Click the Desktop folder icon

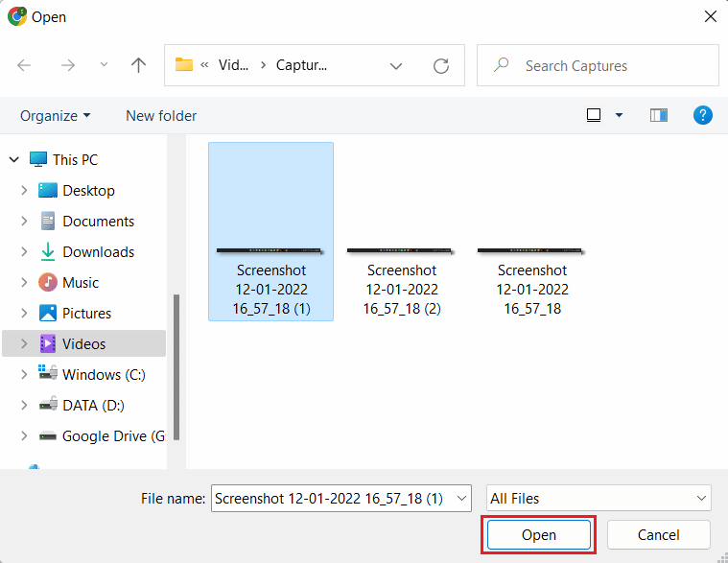coord(47,190)
